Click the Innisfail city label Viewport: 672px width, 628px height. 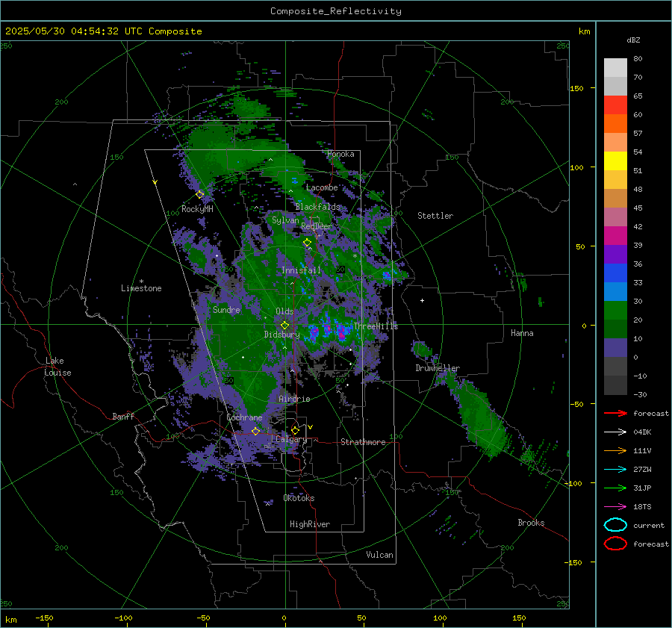point(302,270)
